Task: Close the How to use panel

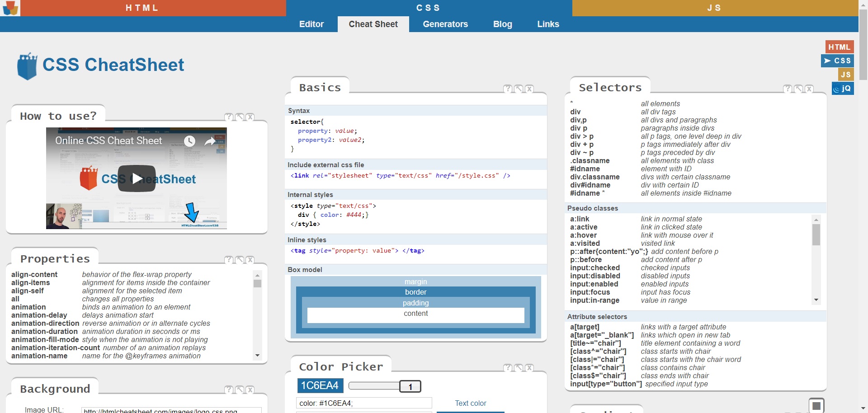Action: pos(250,117)
